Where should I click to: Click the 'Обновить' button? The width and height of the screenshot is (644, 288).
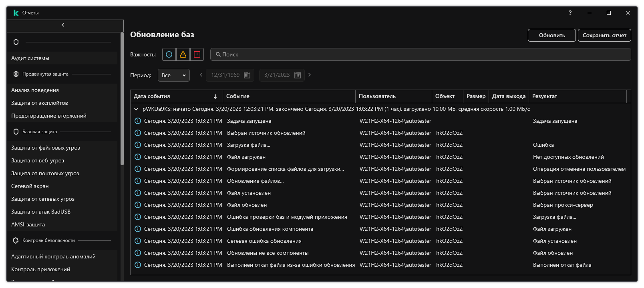(x=551, y=35)
